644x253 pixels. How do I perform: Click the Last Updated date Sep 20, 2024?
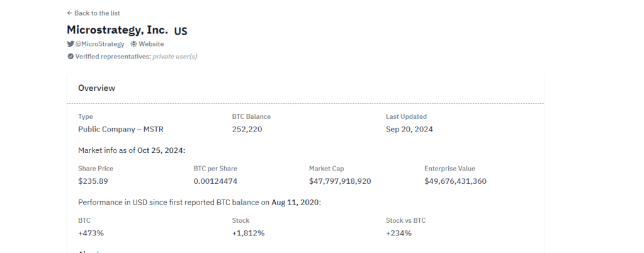pyautogui.click(x=409, y=129)
